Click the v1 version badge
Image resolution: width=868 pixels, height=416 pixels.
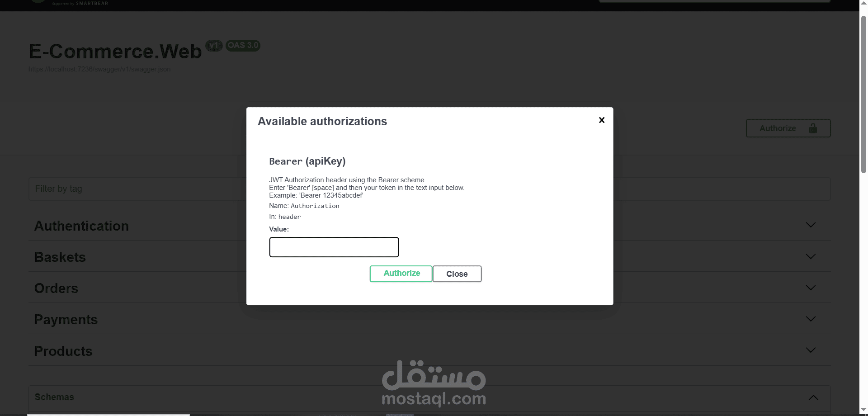coord(214,45)
